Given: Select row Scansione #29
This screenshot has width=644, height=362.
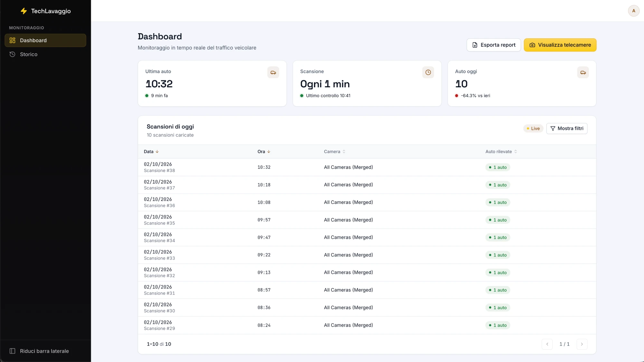Looking at the screenshot, I should tap(367, 325).
